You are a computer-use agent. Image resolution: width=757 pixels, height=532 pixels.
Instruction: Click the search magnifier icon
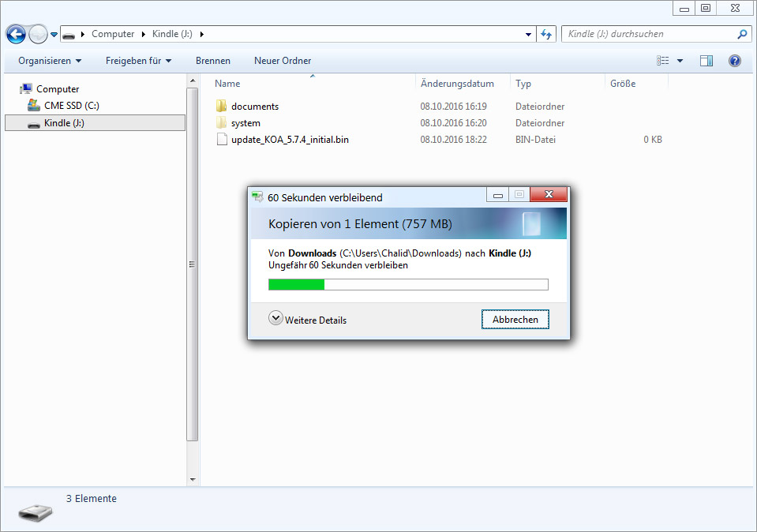click(x=742, y=34)
